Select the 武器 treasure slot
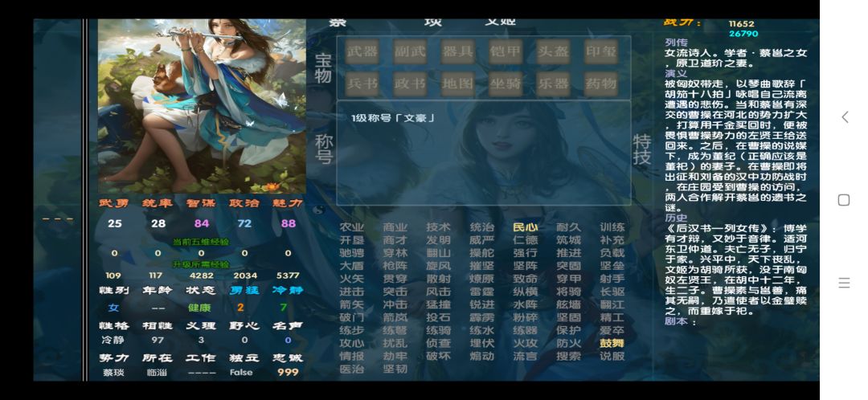Screen dimensions: 868x400 click(362, 51)
